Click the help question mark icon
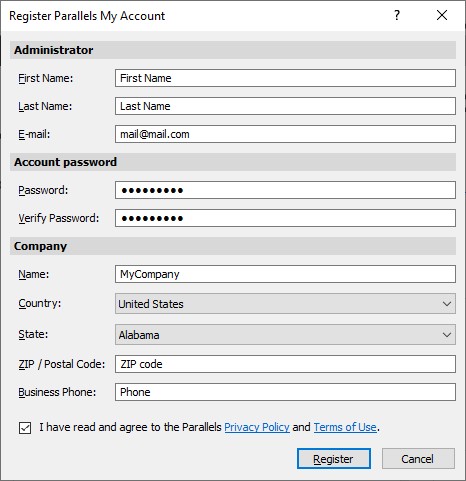The width and height of the screenshot is (466, 481). (x=397, y=15)
